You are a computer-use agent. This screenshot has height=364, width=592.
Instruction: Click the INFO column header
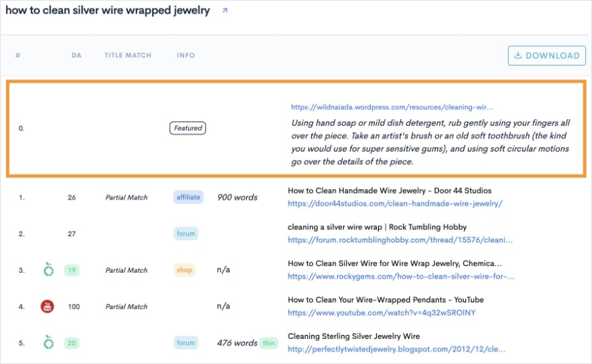186,55
